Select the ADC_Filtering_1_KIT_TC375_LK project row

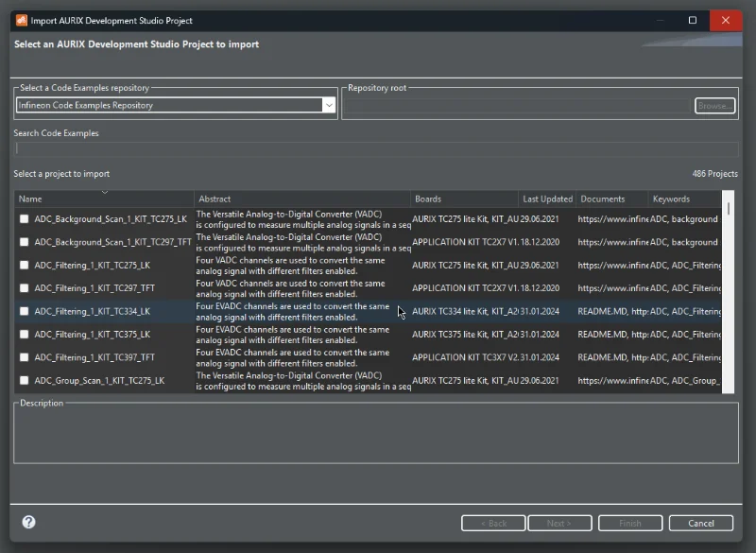pos(92,335)
